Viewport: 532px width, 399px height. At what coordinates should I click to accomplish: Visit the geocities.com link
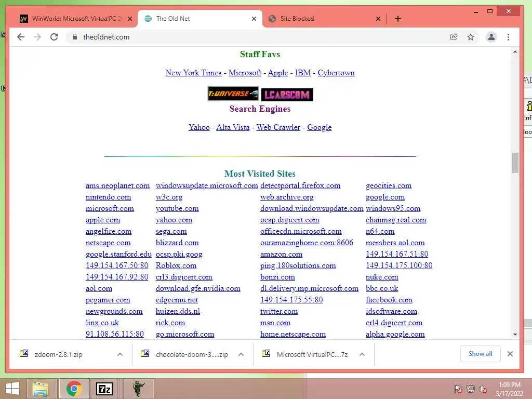click(389, 185)
